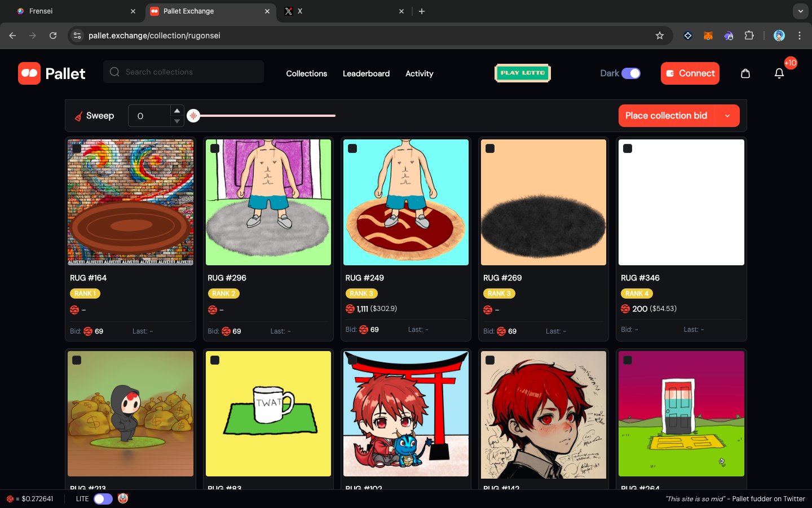Click the Pallet logo icon

[29, 73]
